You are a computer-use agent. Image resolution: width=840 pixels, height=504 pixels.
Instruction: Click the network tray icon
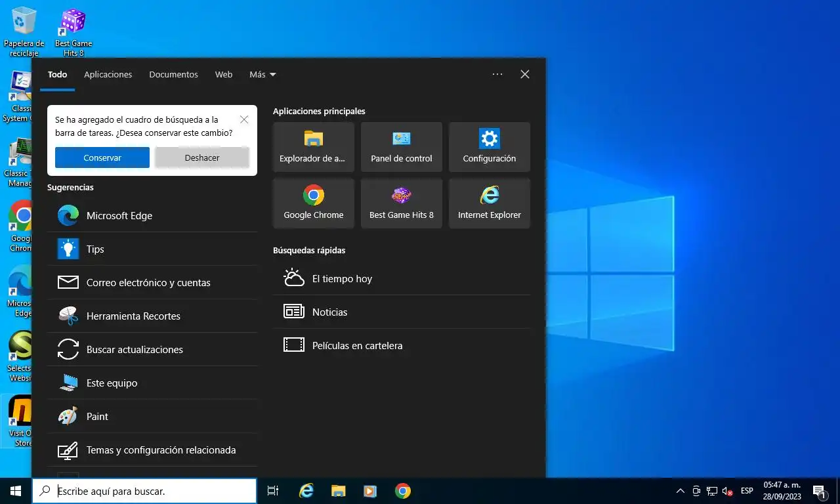click(x=712, y=491)
